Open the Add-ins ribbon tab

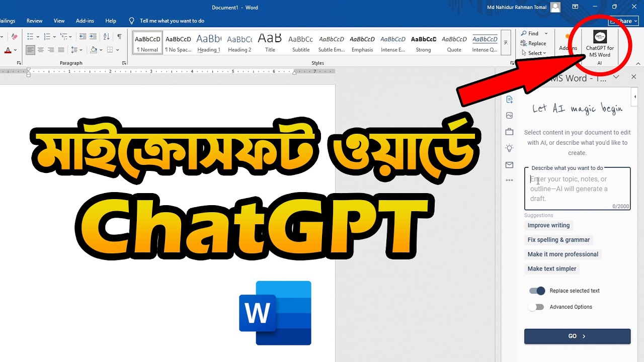(85, 21)
